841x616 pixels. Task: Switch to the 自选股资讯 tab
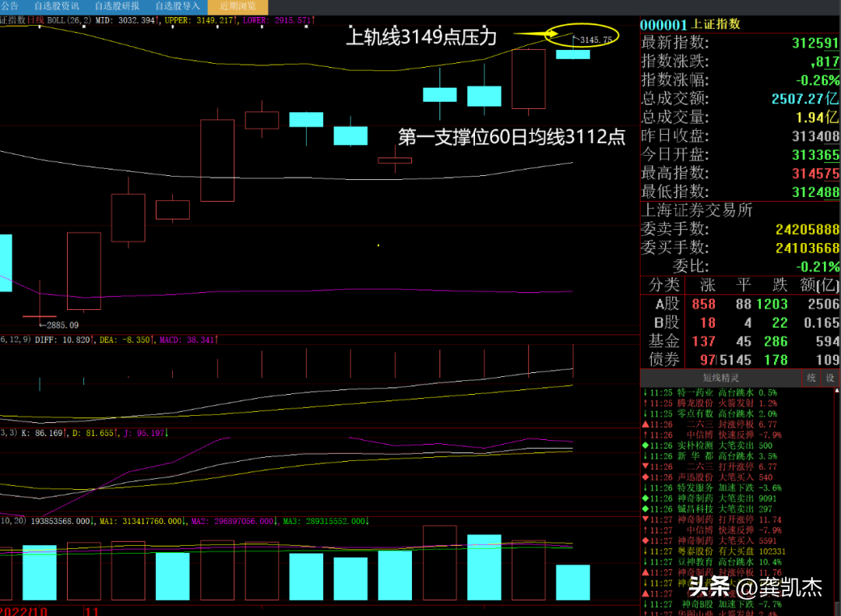(x=56, y=6)
